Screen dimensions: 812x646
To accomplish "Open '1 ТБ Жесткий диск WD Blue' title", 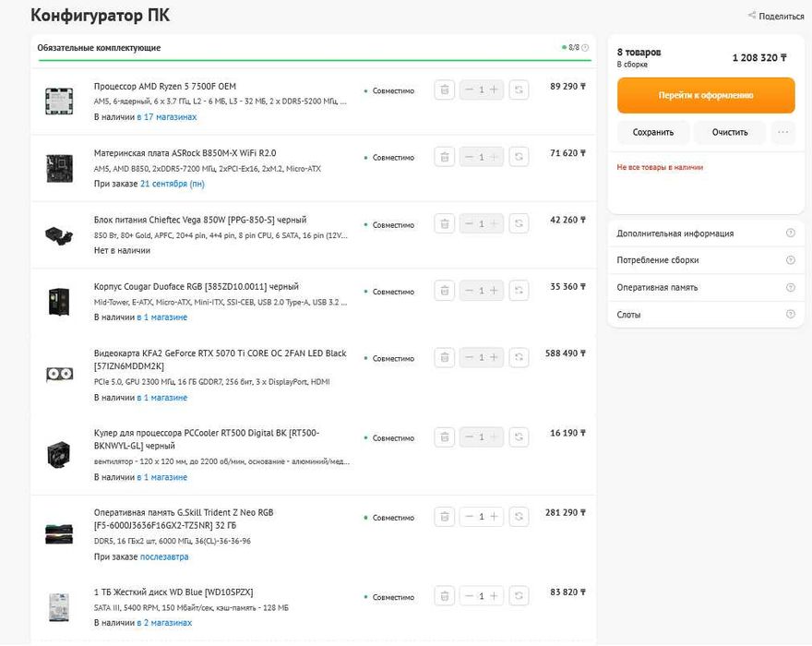I will tap(173, 592).
